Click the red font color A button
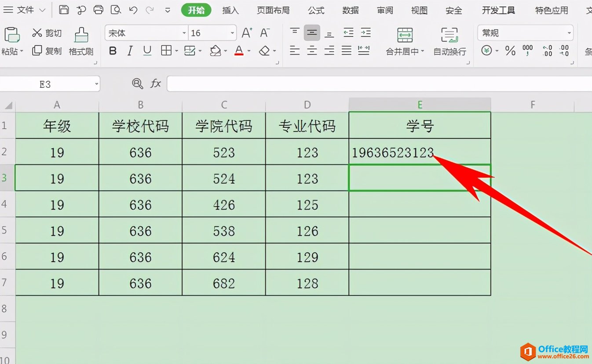The width and height of the screenshot is (592, 364). click(239, 51)
